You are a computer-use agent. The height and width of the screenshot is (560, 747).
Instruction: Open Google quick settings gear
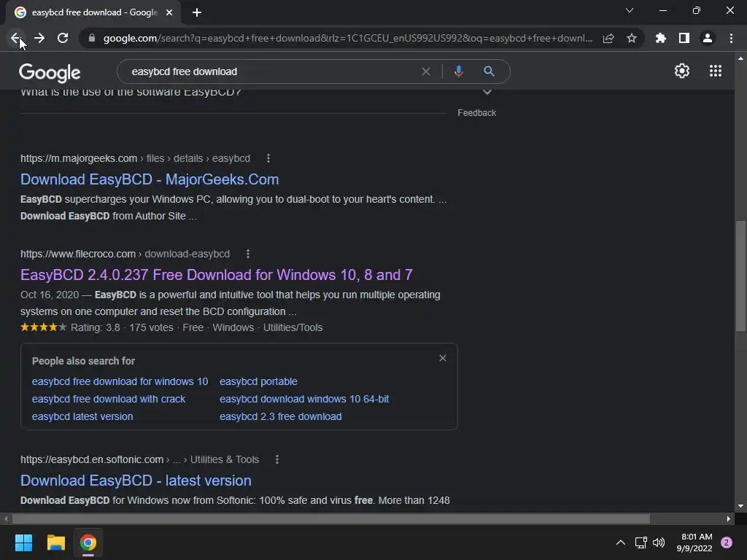(x=682, y=71)
